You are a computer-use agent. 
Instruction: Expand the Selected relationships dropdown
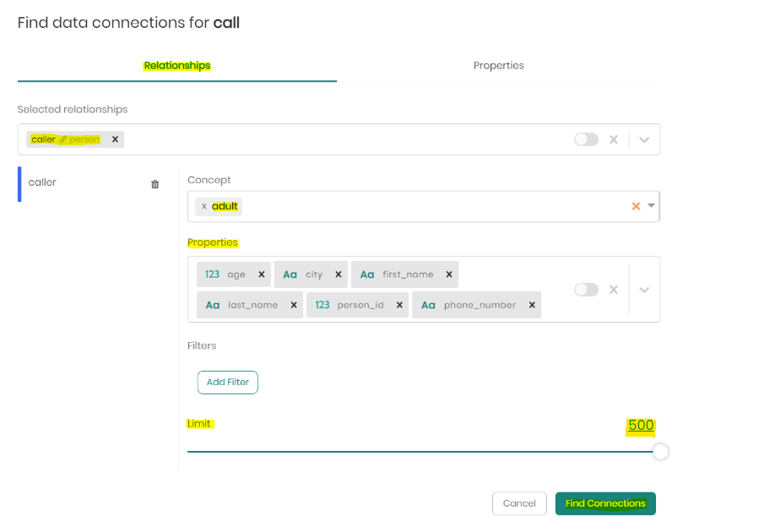[644, 139]
